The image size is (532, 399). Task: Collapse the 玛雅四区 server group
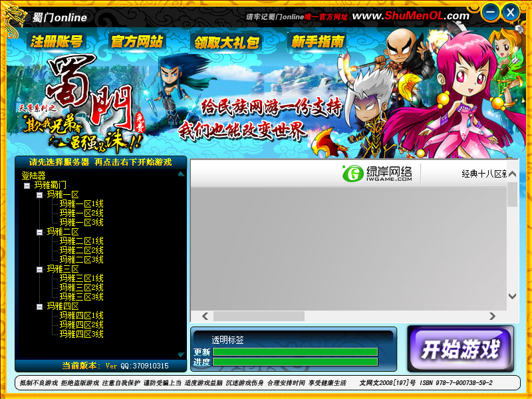pos(39,307)
